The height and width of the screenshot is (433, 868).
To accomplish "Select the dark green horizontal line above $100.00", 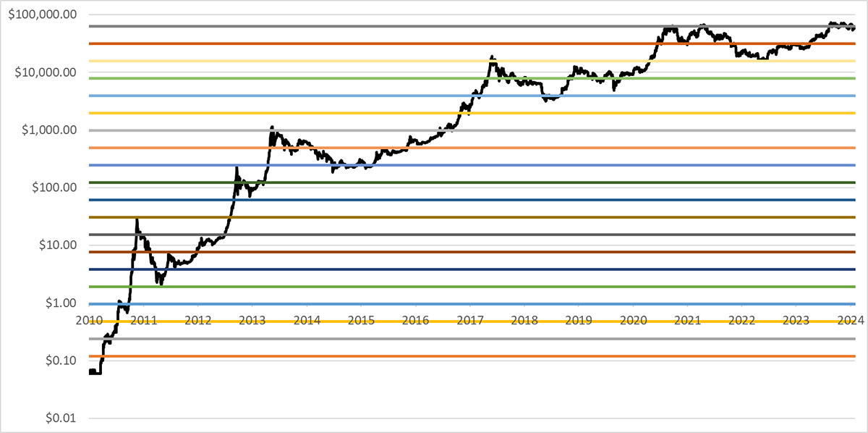I will pyautogui.click(x=473, y=182).
